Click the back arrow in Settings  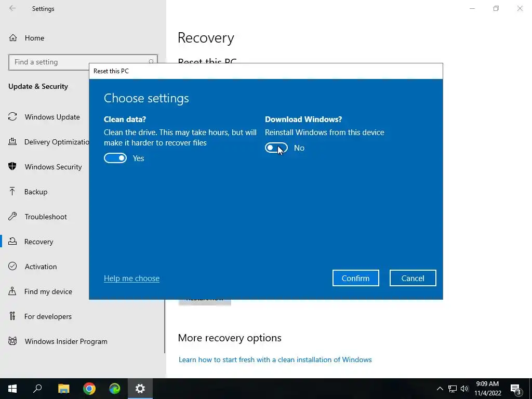[x=12, y=8]
